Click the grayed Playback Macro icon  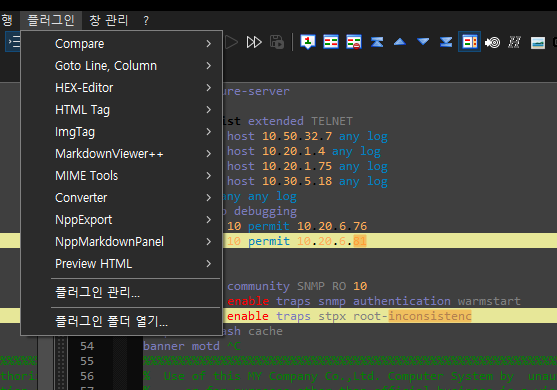click(231, 42)
